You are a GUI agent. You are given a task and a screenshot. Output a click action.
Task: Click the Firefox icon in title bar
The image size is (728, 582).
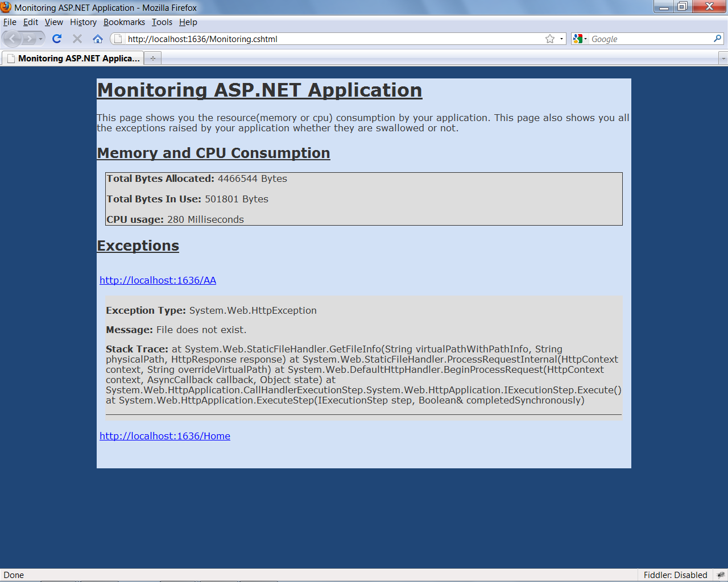(6, 7)
